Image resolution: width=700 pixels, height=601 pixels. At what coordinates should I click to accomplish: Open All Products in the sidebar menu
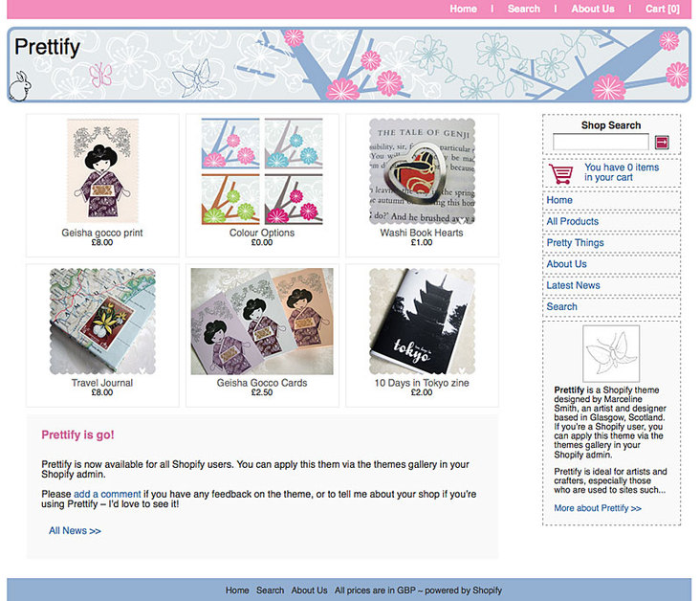[572, 222]
